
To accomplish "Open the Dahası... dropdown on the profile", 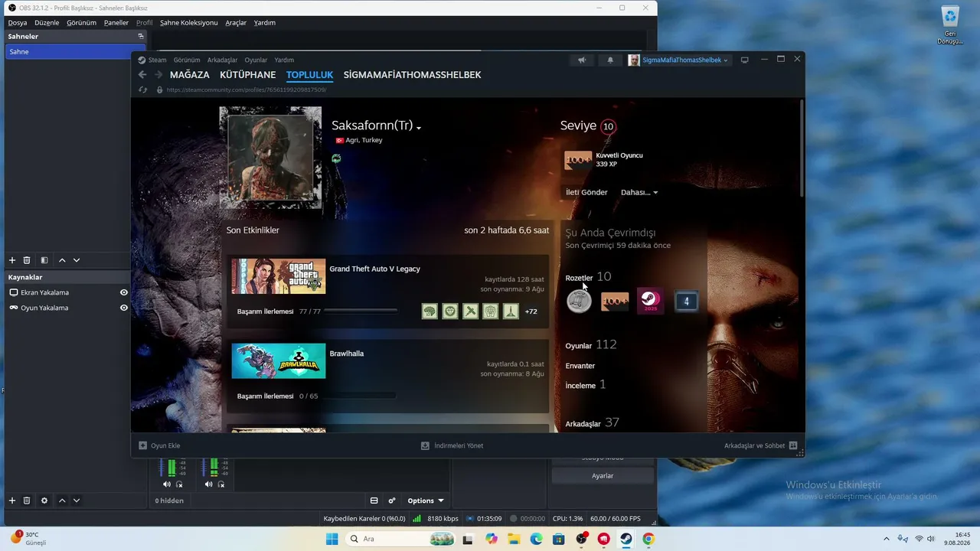I will (x=639, y=192).
